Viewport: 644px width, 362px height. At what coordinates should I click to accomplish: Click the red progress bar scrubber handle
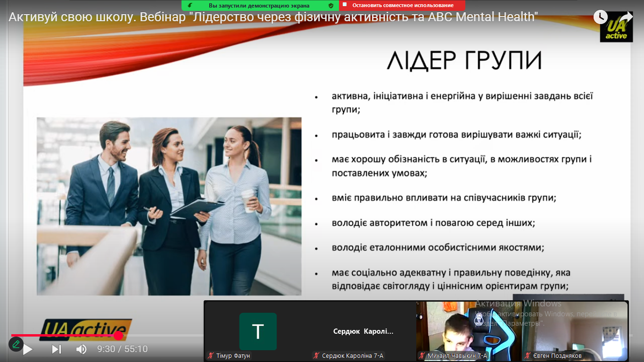point(118,335)
